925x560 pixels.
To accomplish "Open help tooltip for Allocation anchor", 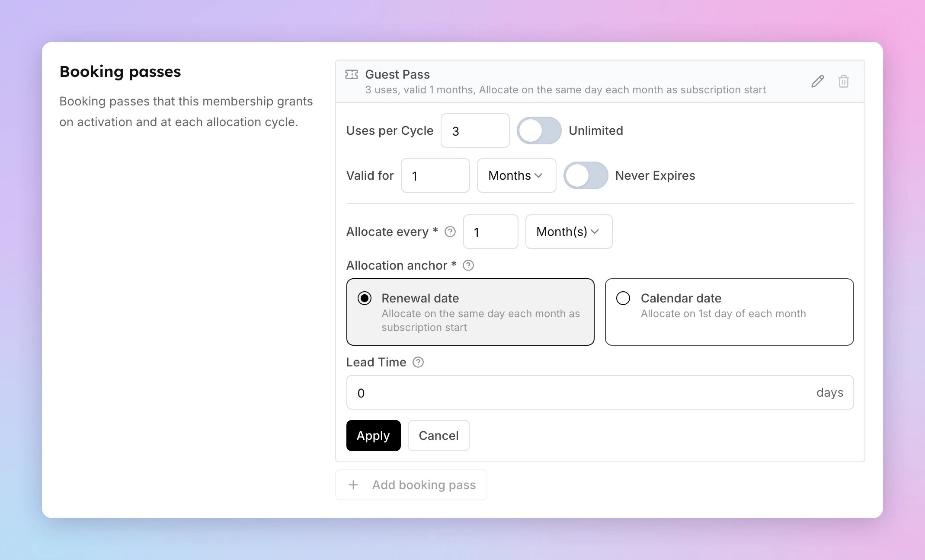I will pos(468,265).
